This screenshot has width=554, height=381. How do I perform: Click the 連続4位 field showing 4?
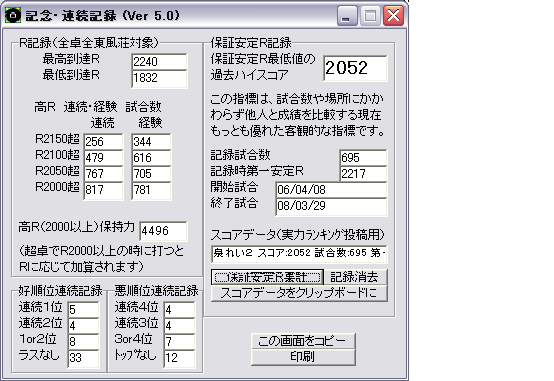tap(179, 310)
